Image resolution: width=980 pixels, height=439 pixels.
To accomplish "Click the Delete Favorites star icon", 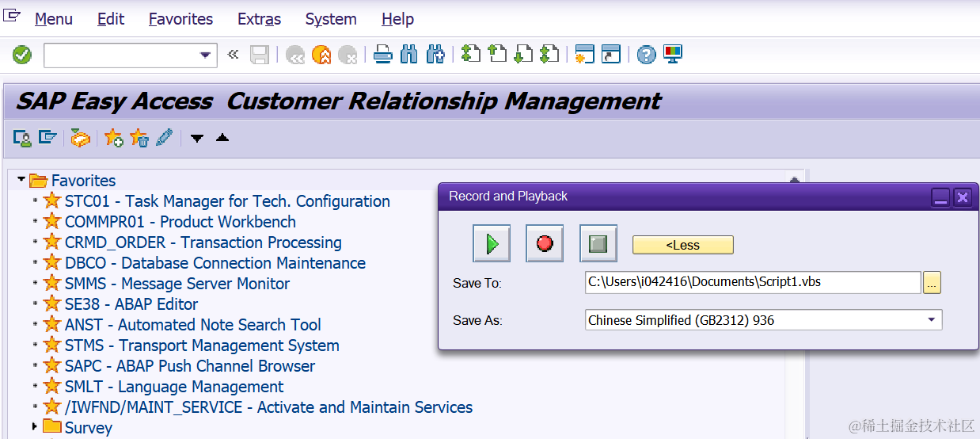I will (x=139, y=138).
